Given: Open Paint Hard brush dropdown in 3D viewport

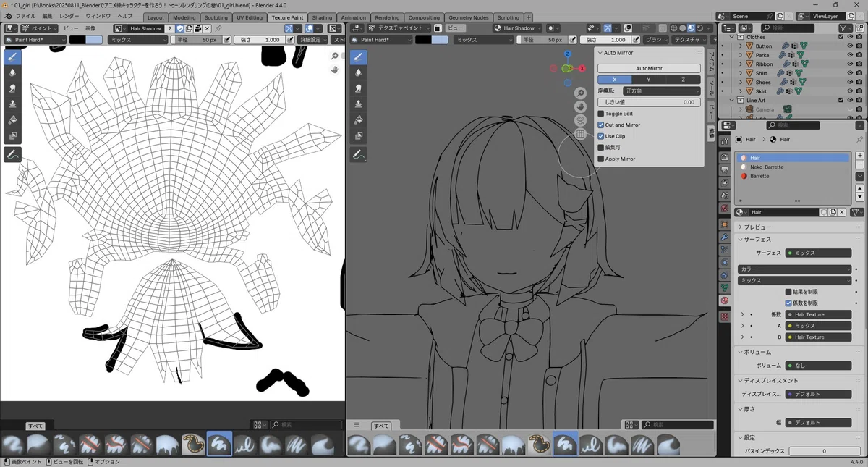Looking at the screenshot, I should [380, 40].
